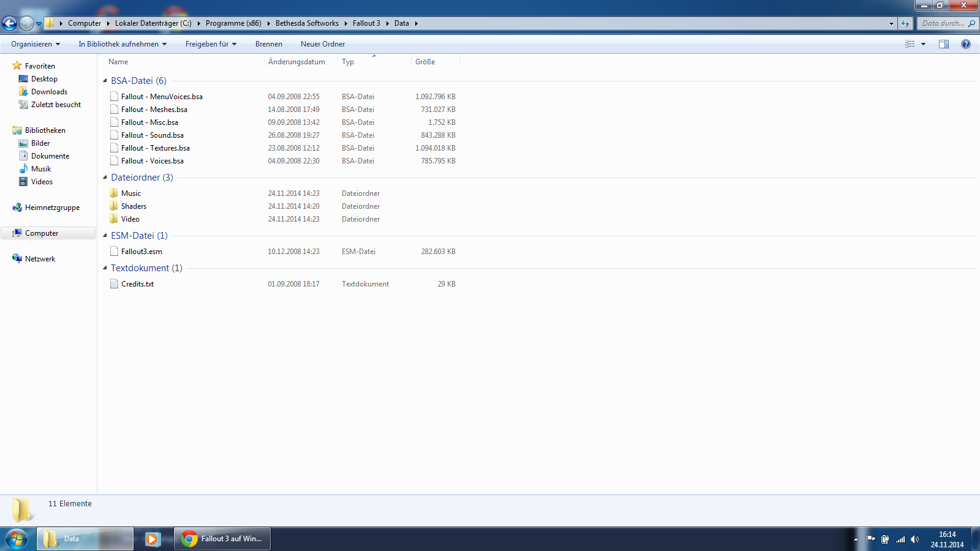This screenshot has height=551, width=980.
Task: Open the address bar history dropdown
Action: (x=891, y=23)
